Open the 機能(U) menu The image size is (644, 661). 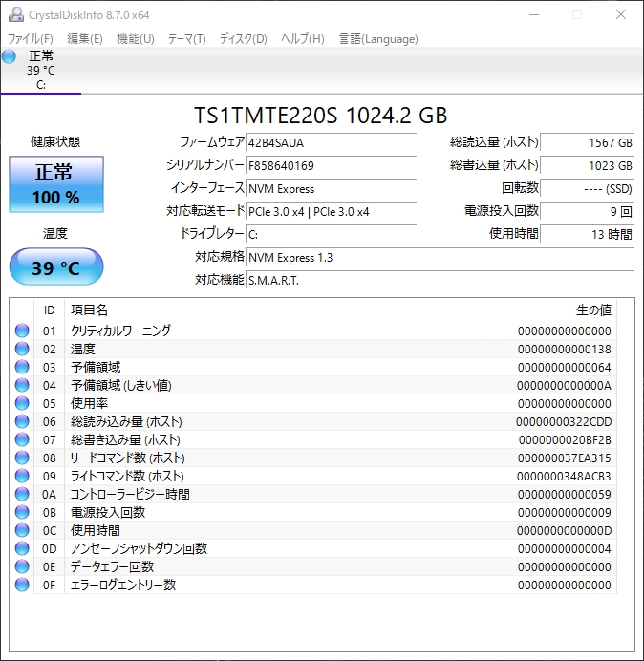pyautogui.click(x=136, y=39)
